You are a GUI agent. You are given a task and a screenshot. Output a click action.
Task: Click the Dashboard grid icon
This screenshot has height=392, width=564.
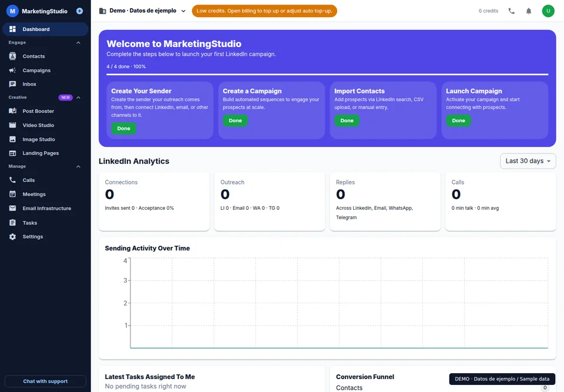click(12, 29)
